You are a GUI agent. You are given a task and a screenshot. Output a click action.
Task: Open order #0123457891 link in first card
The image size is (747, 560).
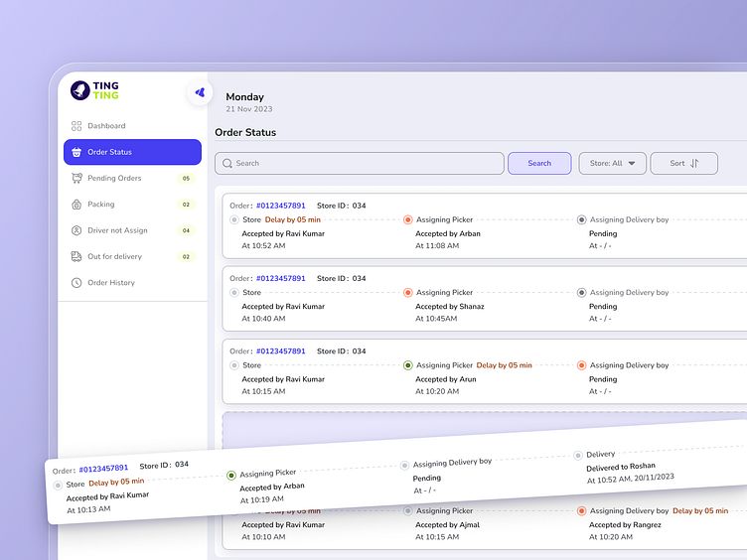(281, 206)
